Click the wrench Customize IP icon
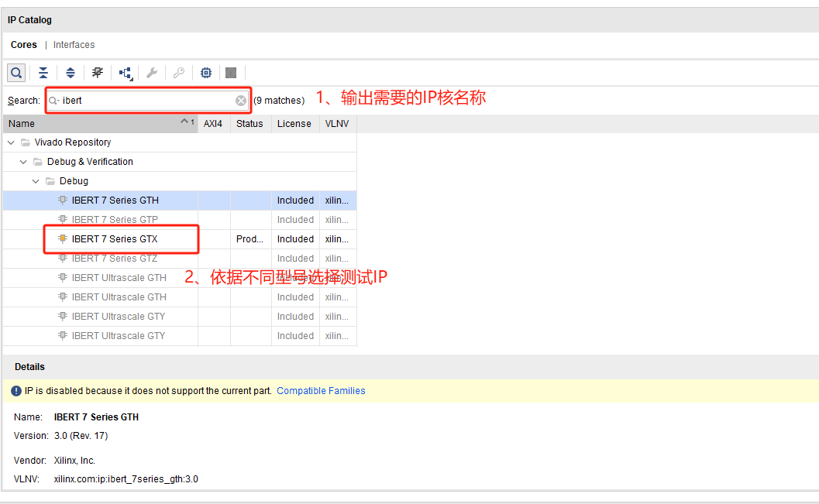Viewport: 819px width, 504px height. 152,73
